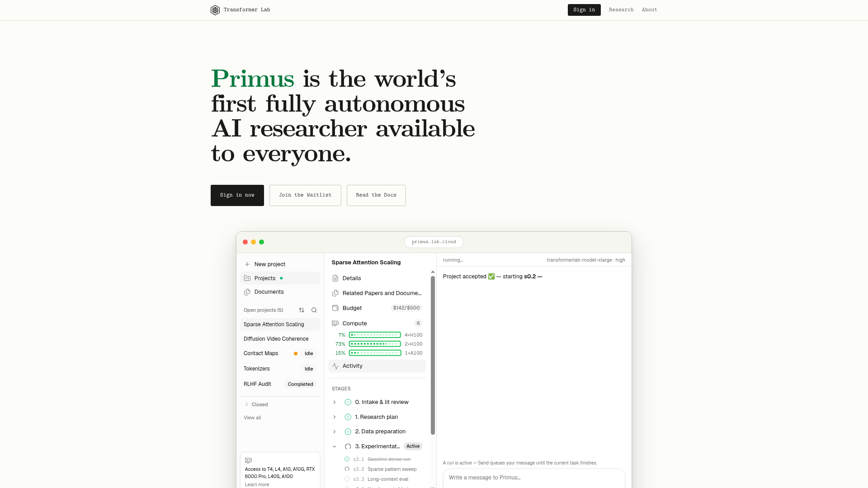This screenshot has height=488, width=868.
Task: Click the Completed badge on RLHF Audit
Action: tap(301, 385)
